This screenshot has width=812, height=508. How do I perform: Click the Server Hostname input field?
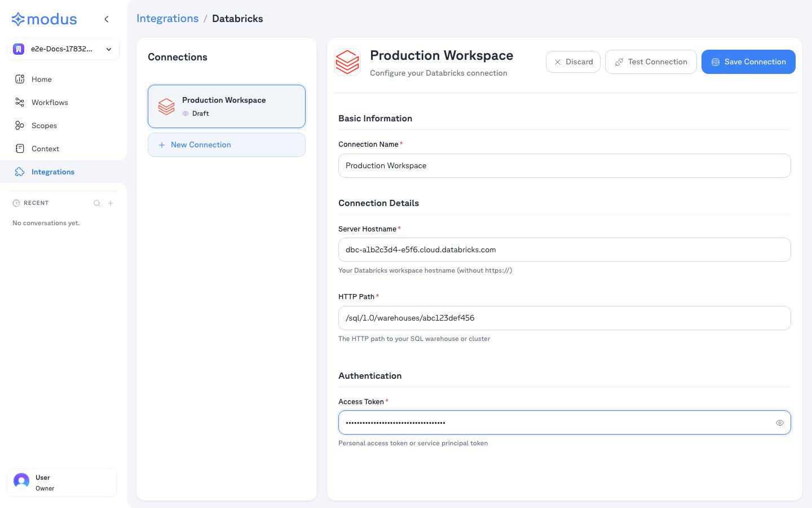(x=564, y=249)
